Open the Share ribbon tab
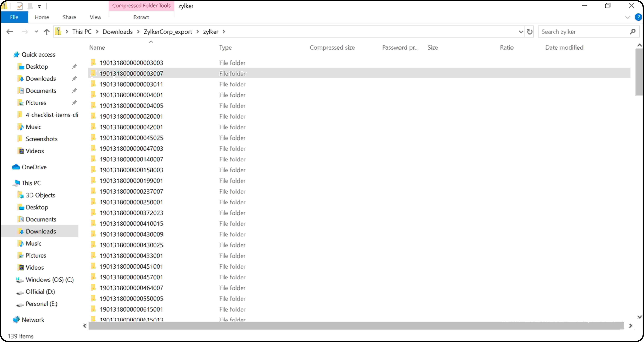 [x=69, y=17]
